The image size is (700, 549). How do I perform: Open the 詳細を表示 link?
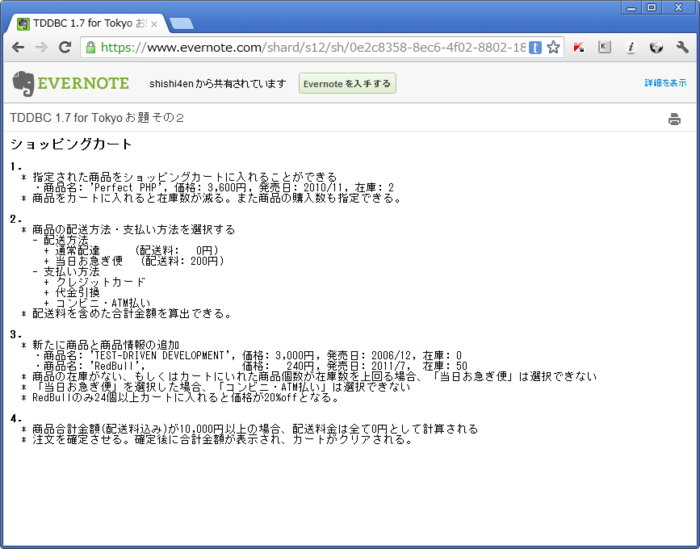pos(665,83)
